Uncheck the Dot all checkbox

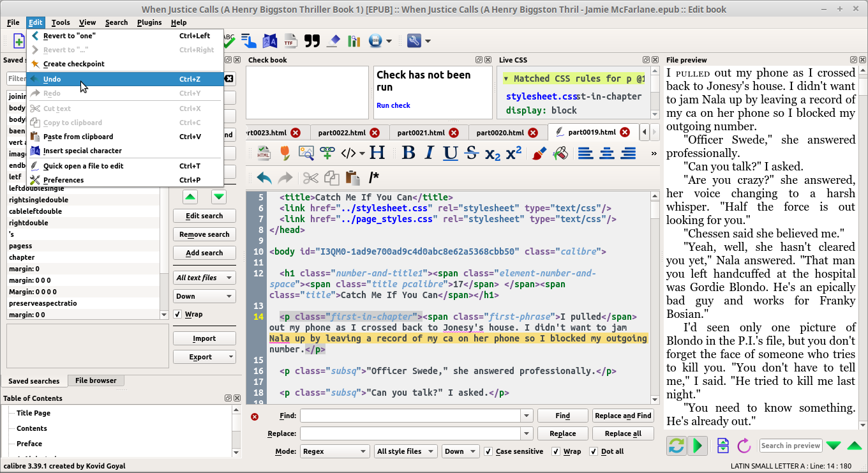click(594, 451)
